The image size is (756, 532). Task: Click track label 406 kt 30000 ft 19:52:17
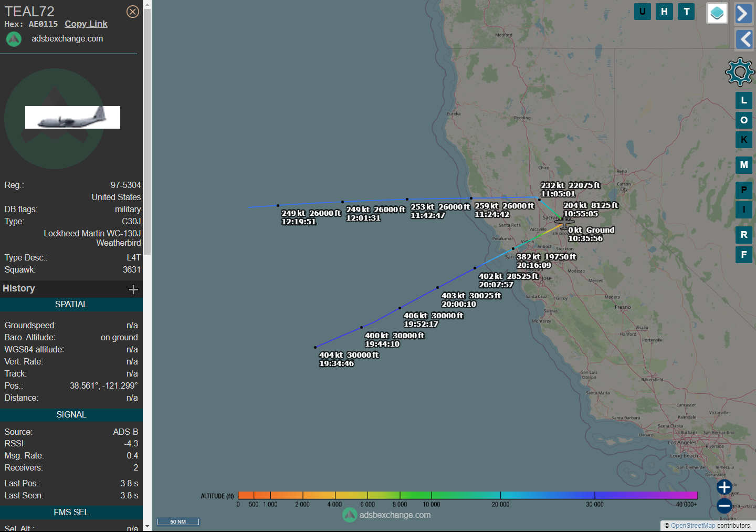point(433,320)
